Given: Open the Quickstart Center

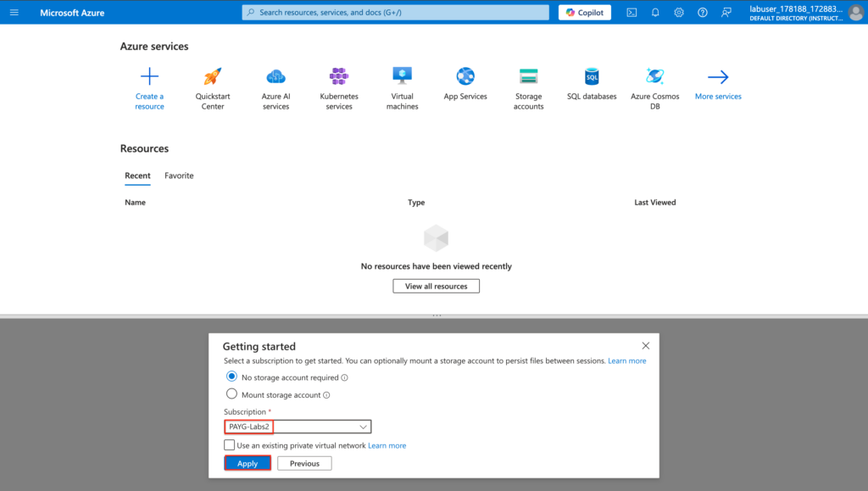Looking at the screenshot, I should coord(212,83).
